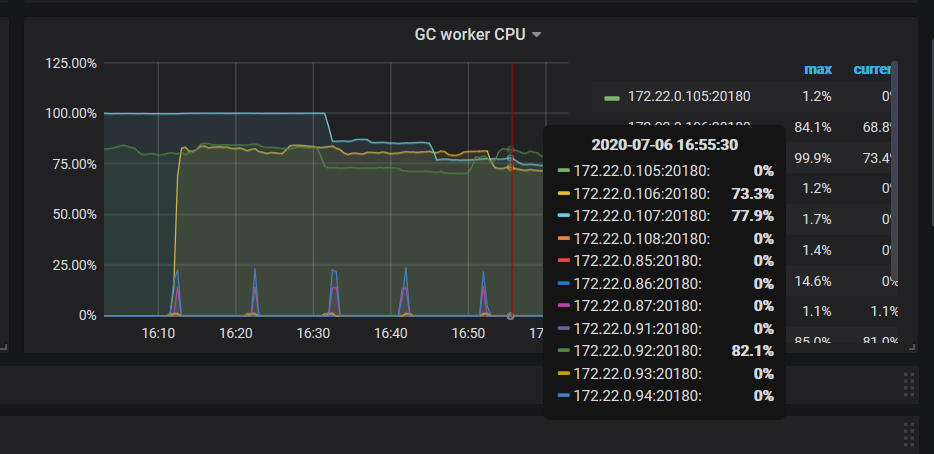Click the 16:20 time axis label
This screenshot has height=454, width=934.
[236, 334]
